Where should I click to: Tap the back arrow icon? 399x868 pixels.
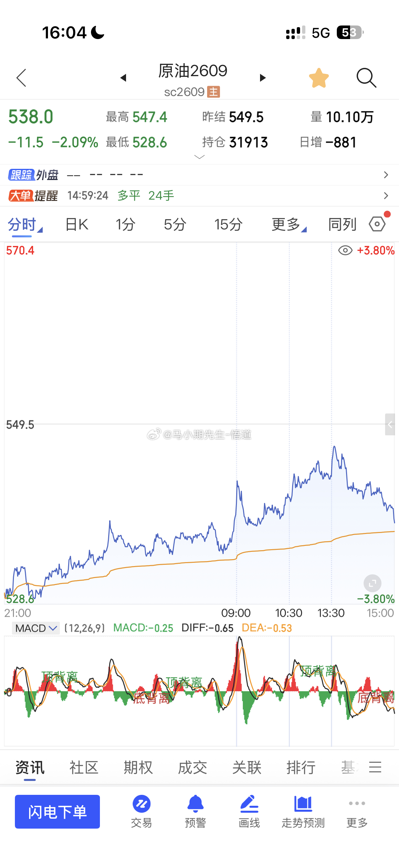click(x=21, y=78)
